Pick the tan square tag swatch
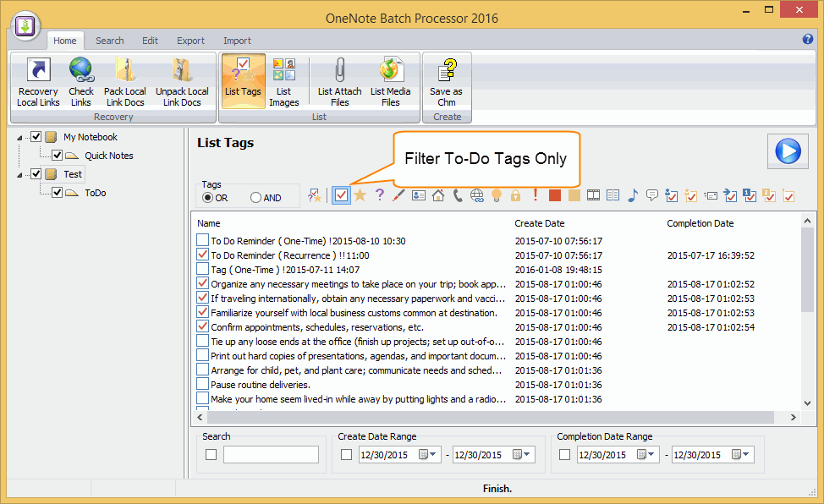Screen dimensions: 824x504 (574, 195)
